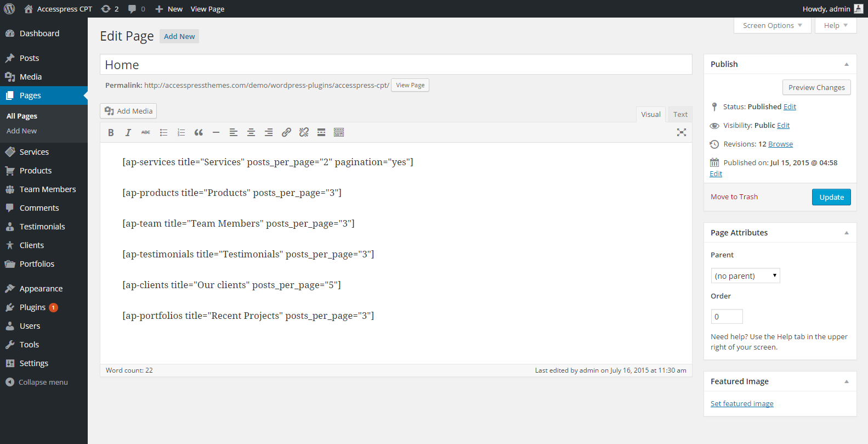Open the Media library menu
Image resolution: width=868 pixels, height=444 pixels.
click(x=44, y=77)
